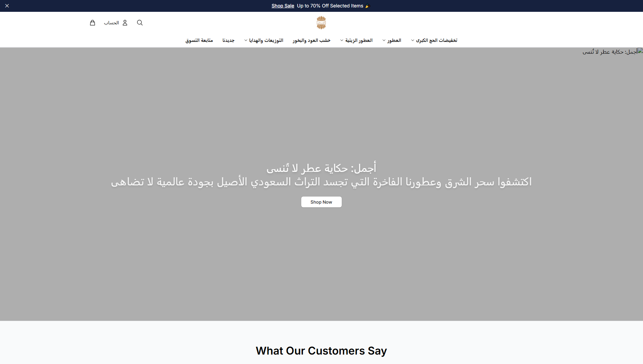Click the party popper emoji in banner
643x364 pixels.
pyautogui.click(x=368, y=6)
